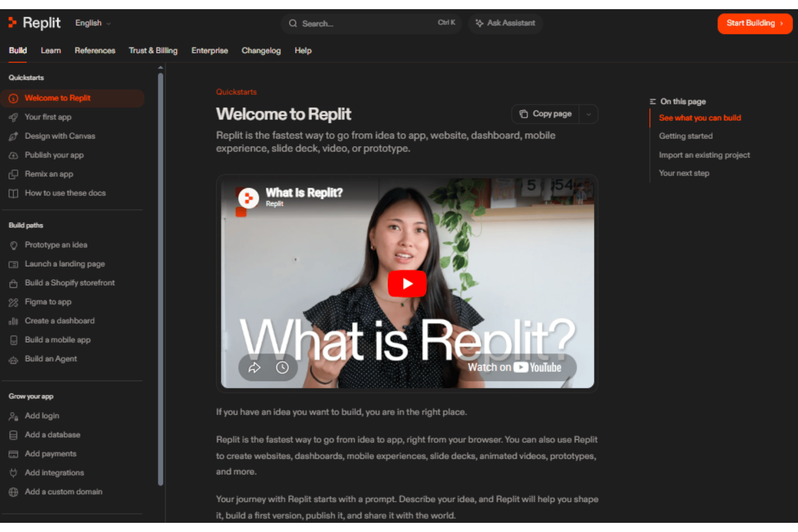Switch to the Learn tab
The image size is (798, 532).
[51, 51]
